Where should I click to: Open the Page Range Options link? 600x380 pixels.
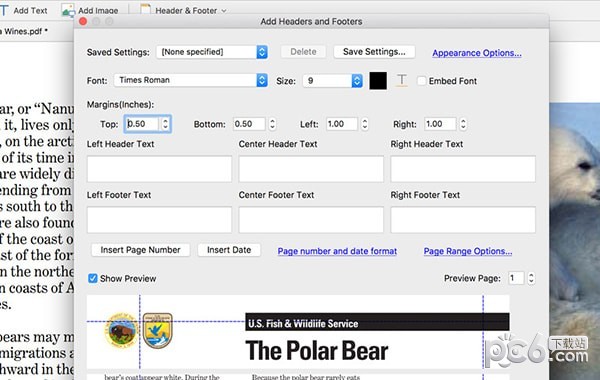pyautogui.click(x=468, y=251)
